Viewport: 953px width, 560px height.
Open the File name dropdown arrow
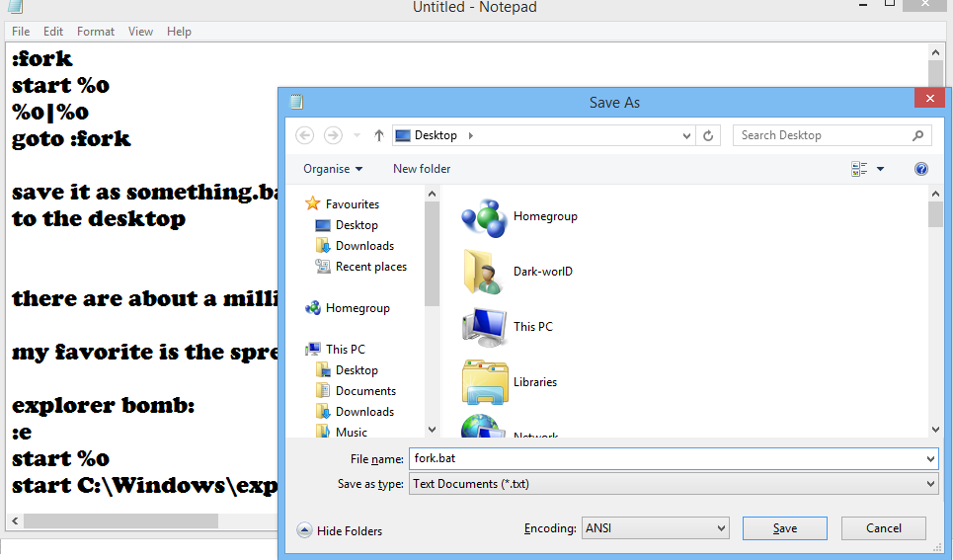pos(930,459)
